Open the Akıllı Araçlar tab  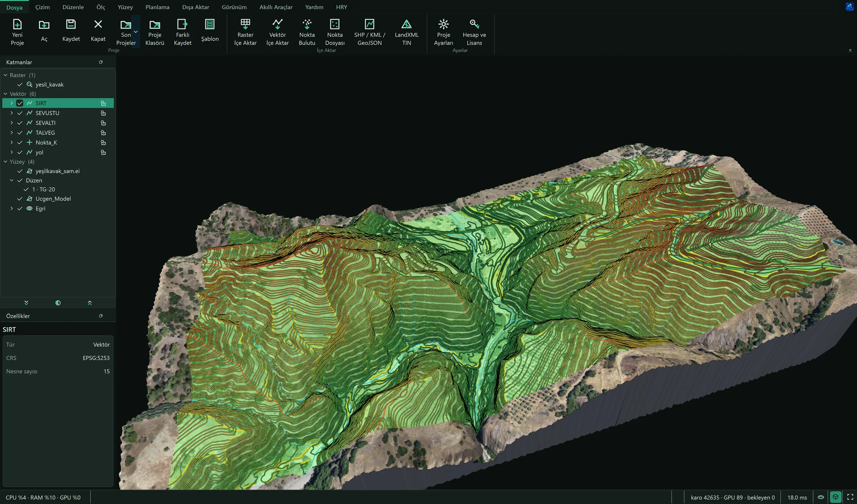[x=276, y=7]
